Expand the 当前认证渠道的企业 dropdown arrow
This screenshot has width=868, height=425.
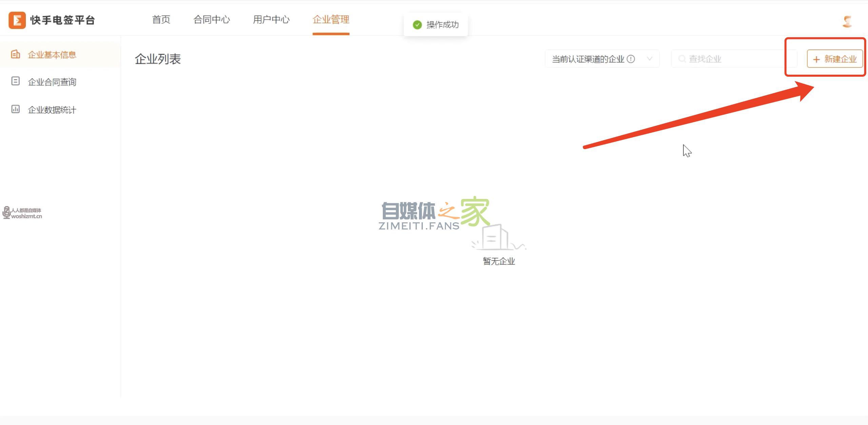tap(650, 59)
